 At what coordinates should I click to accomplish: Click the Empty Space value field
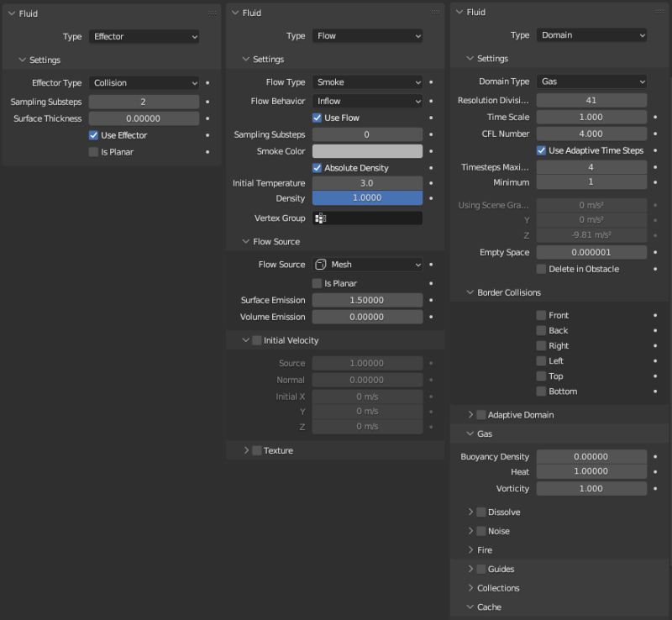(591, 253)
